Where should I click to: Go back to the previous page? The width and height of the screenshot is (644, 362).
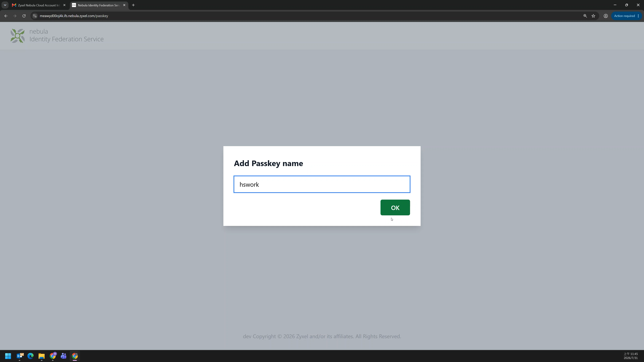[6, 16]
